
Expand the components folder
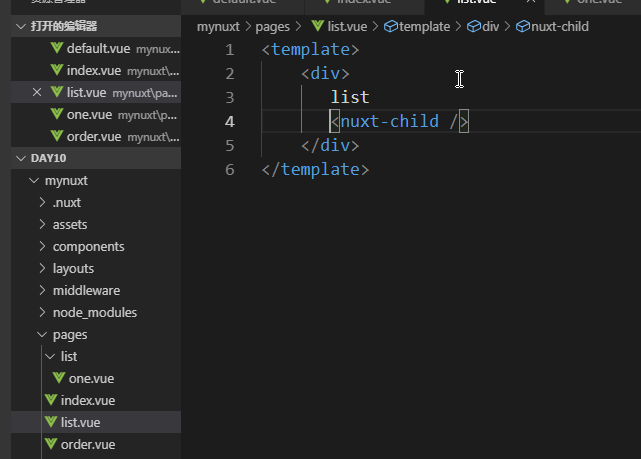tap(43, 246)
